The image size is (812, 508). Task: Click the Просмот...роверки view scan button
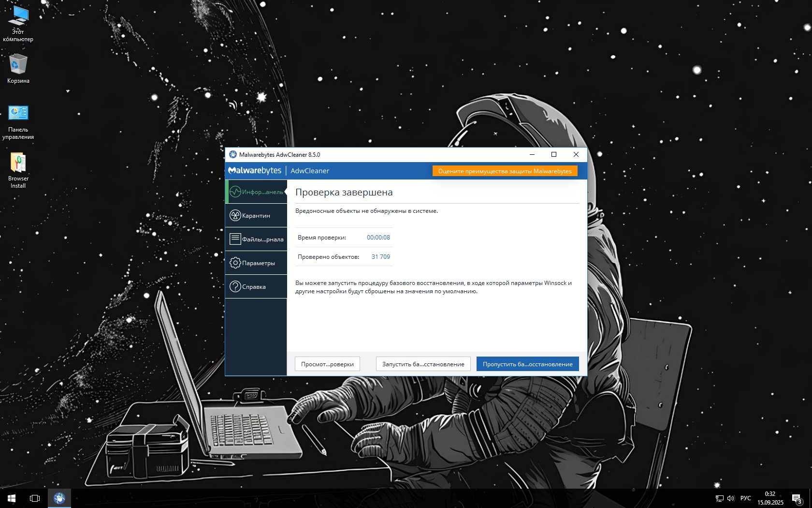tap(327, 364)
